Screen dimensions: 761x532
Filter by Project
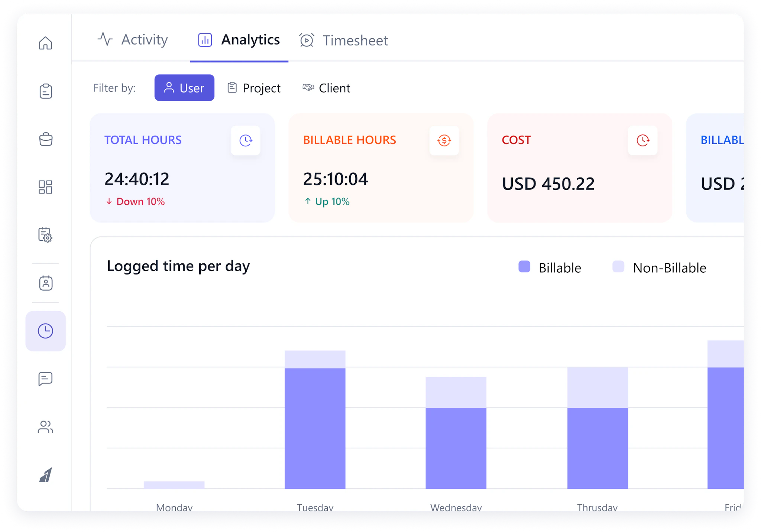tap(254, 88)
